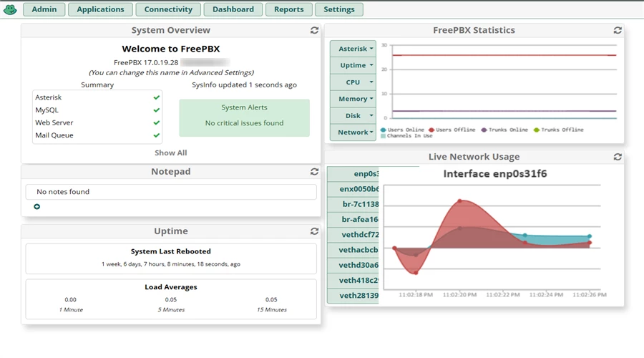Image resolution: width=644 pixels, height=358 pixels.
Task: Open the Admin menu
Action: [x=44, y=9]
